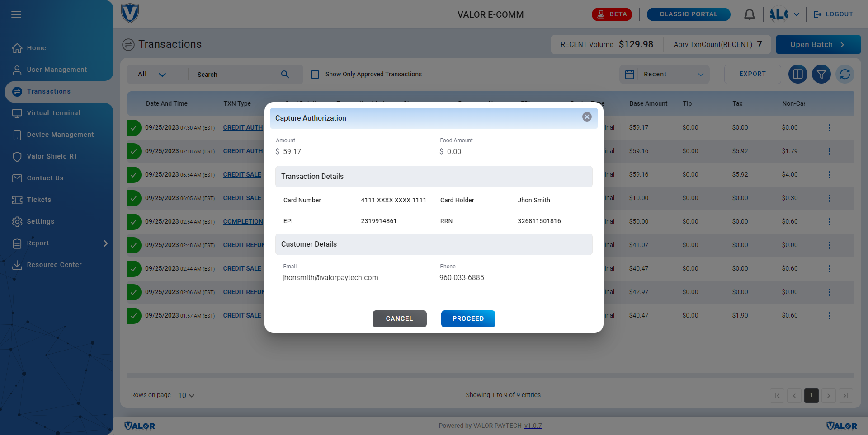The width and height of the screenshot is (868, 435).
Task: Change Rows on page dropdown
Action: [186, 396]
